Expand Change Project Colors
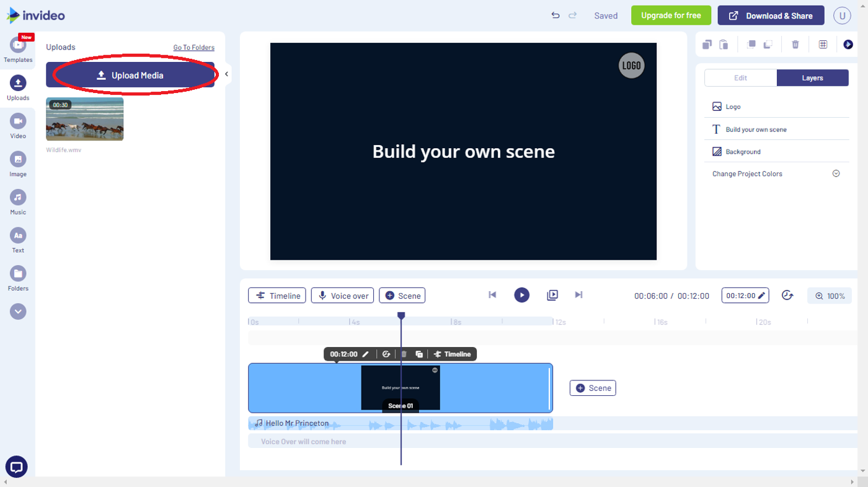The width and height of the screenshot is (868, 487). point(836,173)
